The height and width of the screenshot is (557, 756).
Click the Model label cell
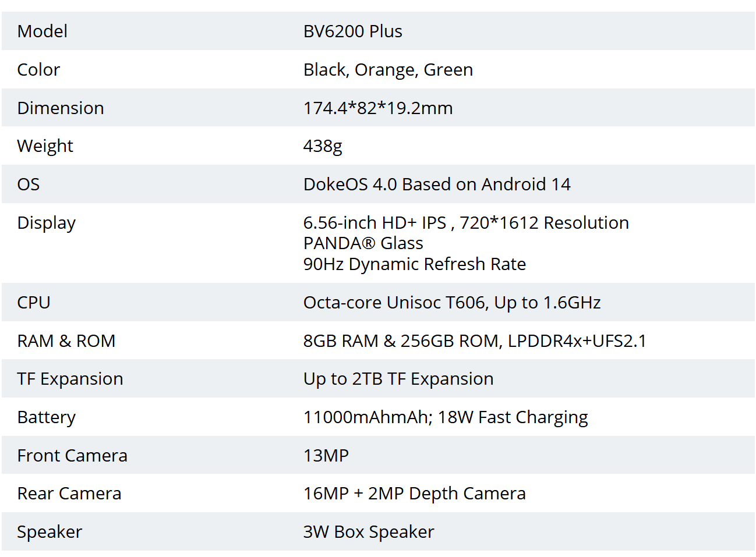(x=43, y=31)
